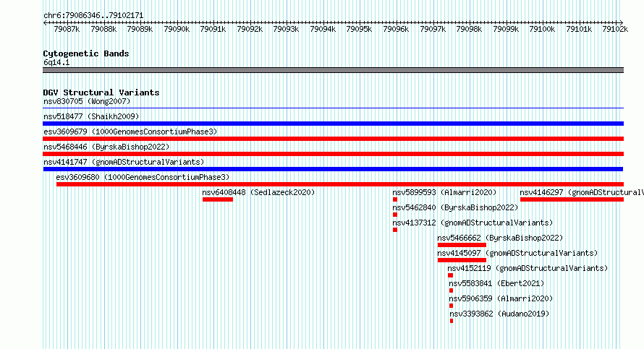Click the 79087k ruler tick label

tap(67, 29)
